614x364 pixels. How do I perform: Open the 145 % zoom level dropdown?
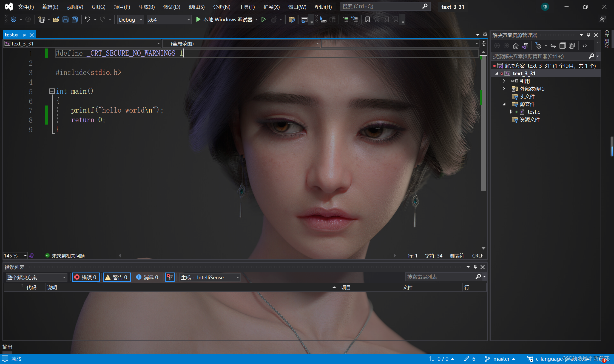(x=25, y=256)
